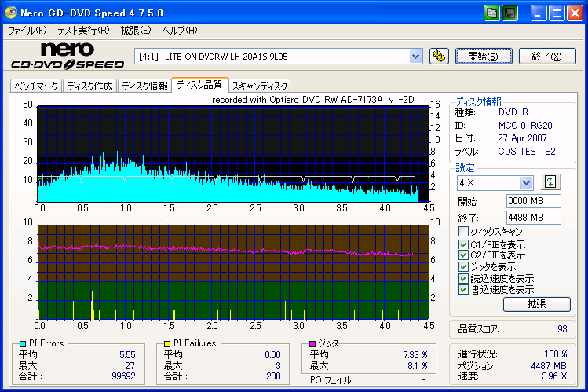This screenshot has height=392, width=588.
Task: Open the テスト実行(R) menu
Action: pyautogui.click(x=83, y=31)
